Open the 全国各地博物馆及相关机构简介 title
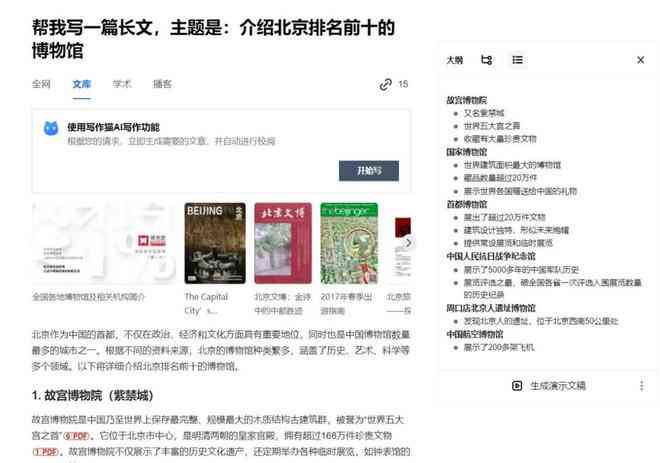 click(88, 297)
